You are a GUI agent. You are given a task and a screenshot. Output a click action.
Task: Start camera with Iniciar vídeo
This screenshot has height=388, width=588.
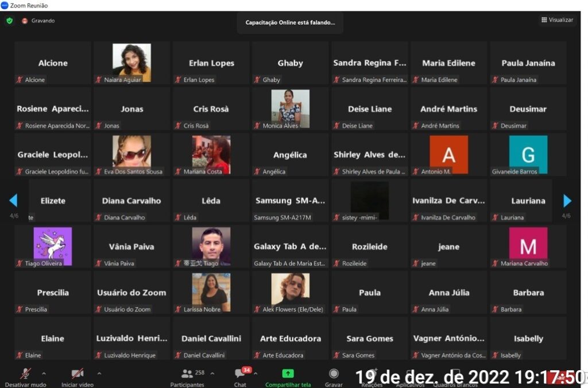click(x=77, y=374)
